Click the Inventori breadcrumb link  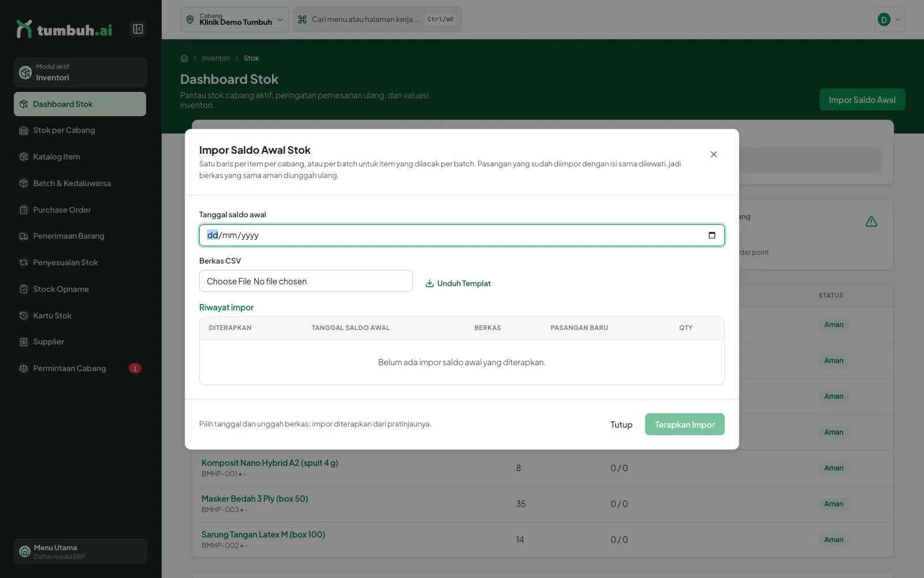point(215,58)
